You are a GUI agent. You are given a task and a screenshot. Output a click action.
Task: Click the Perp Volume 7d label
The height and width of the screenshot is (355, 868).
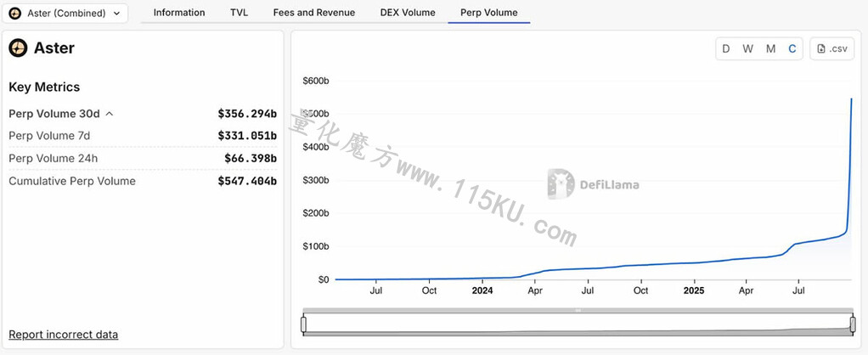point(49,136)
